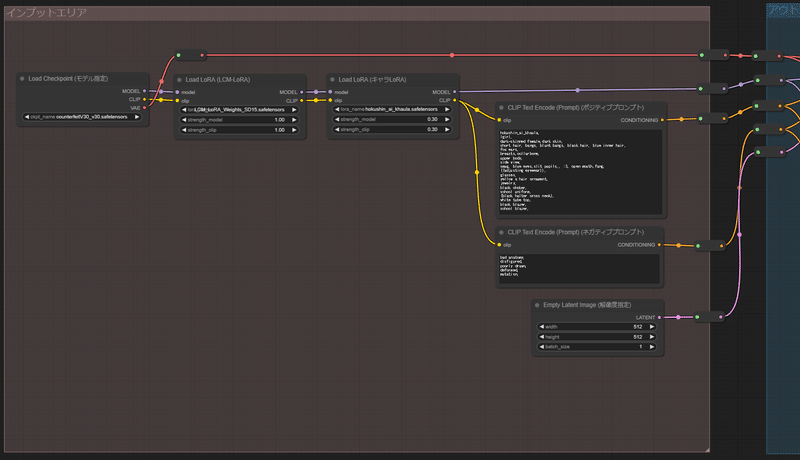
Task: Click the clip input slot of キャラLoRA node
Action: click(x=330, y=100)
